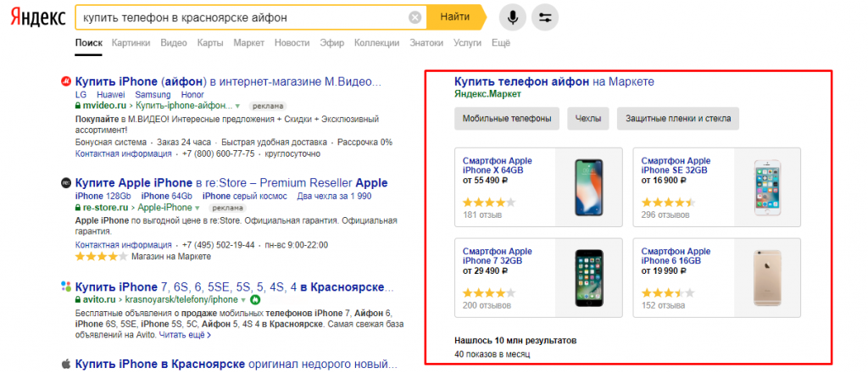
Task: Click the re:Store favicon icon
Action: [66, 182]
